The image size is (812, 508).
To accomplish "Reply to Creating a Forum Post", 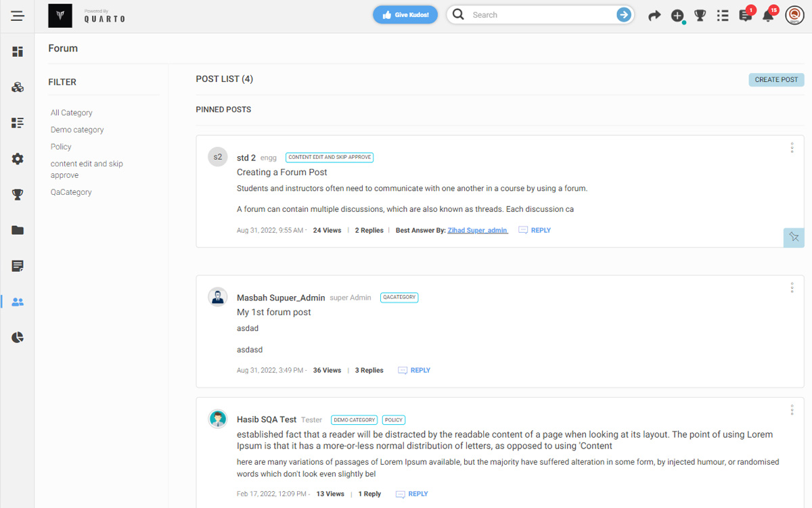I will (x=535, y=231).
